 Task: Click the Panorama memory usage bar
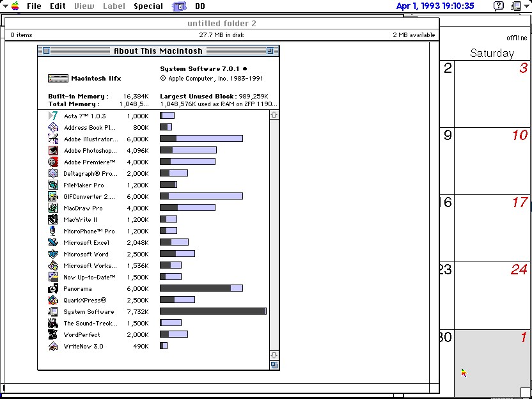201,288
